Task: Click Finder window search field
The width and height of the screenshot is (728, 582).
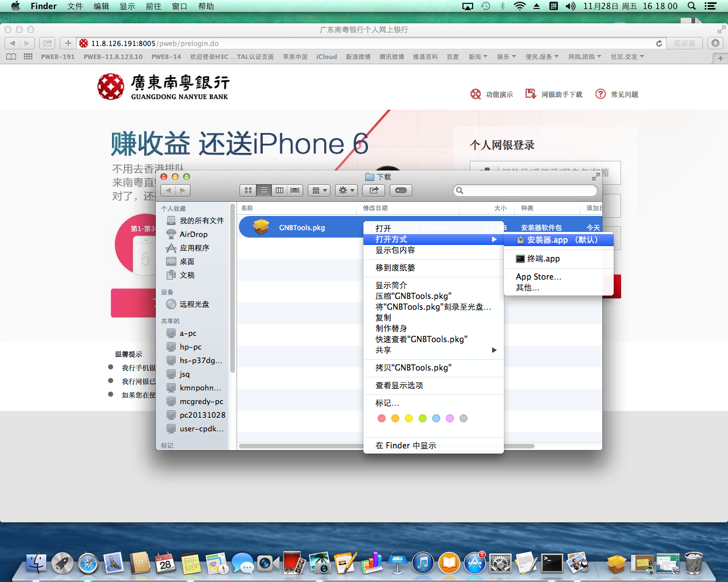Action: coord(526,190)
